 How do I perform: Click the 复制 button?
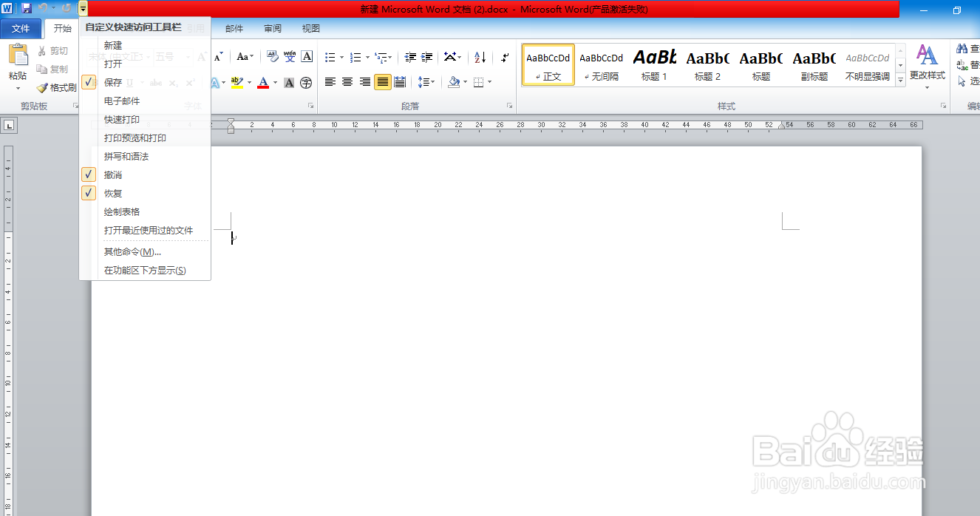52,69
